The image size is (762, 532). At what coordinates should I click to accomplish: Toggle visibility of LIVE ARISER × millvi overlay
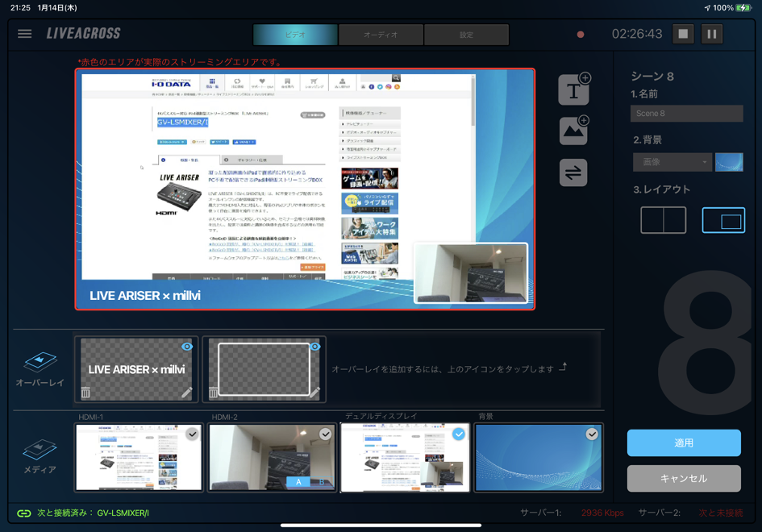coord(187,347)
